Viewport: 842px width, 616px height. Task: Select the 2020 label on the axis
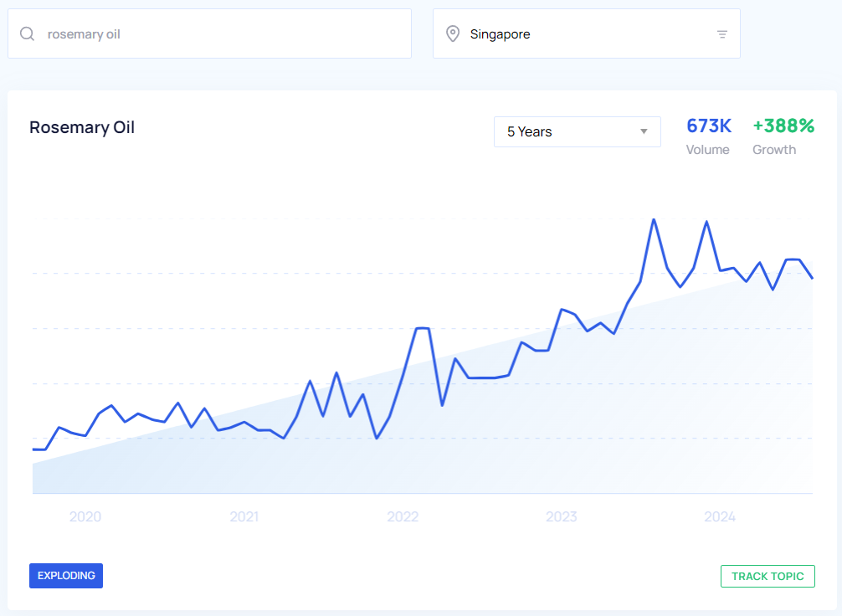85,517
